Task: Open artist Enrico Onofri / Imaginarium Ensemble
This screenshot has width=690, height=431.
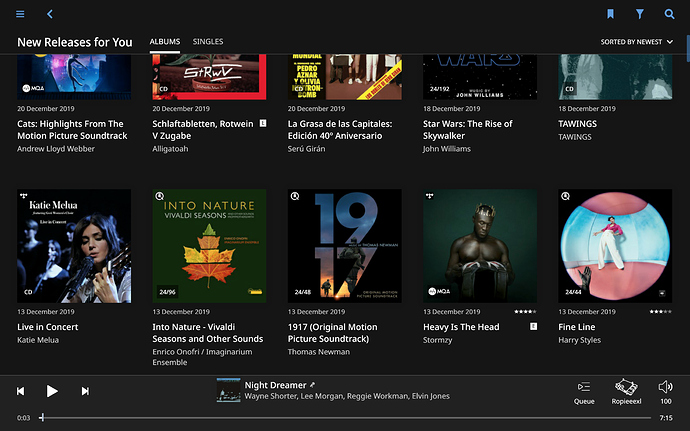Action: pyautogui.click(x=202, y=357)
